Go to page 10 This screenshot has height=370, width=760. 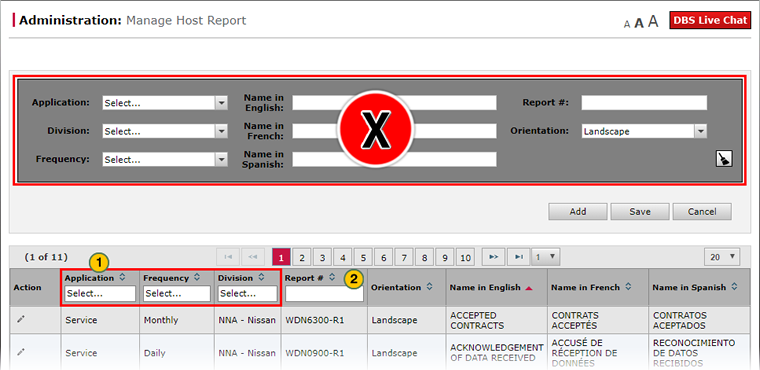coord(465,257)
